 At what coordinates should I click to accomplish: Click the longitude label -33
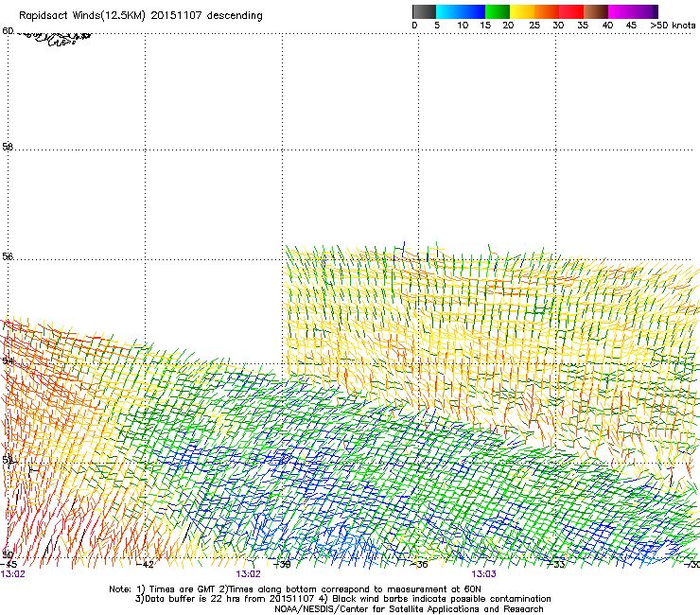556,565
